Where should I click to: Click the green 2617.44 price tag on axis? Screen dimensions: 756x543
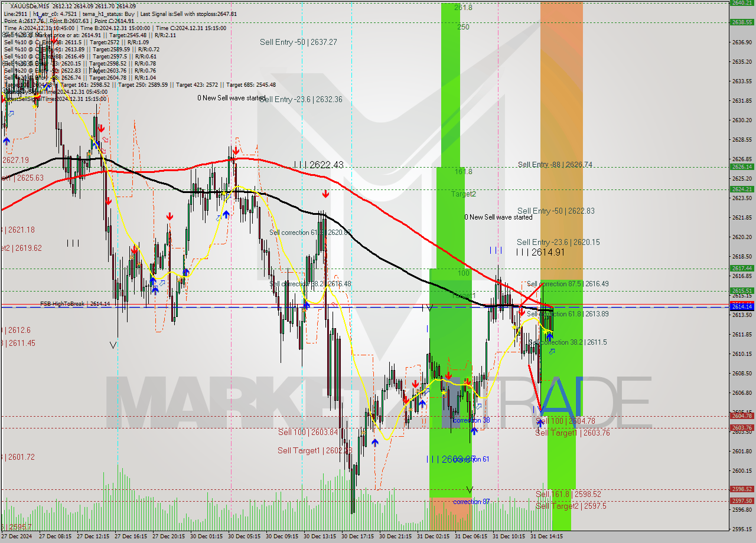(742, 268)
